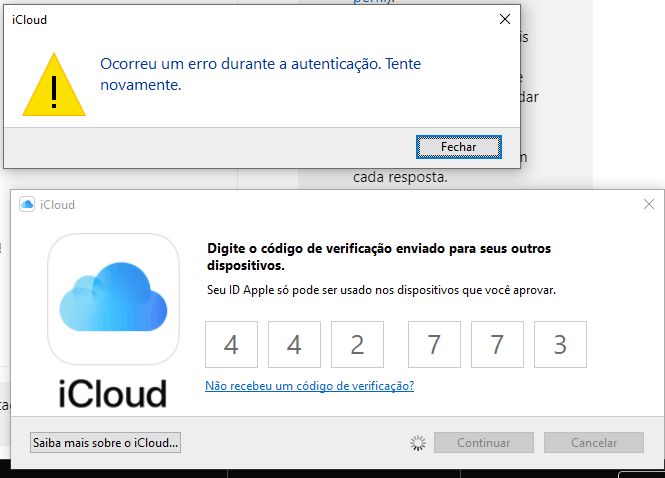Click the 'Ocorreu um erro durante a autenticação' message
This screenshot has height=478, width=665.
pyautogui.click(x=260, y=74)
